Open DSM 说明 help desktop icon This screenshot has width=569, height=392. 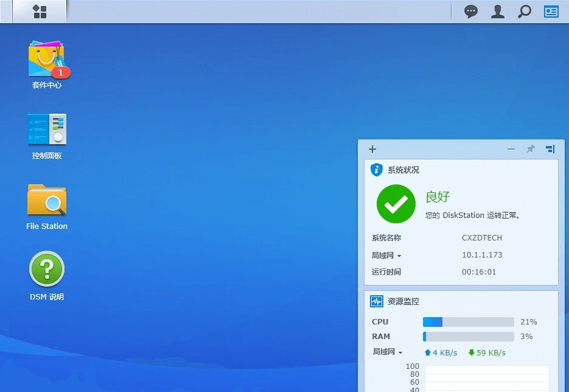coord(47,269)
